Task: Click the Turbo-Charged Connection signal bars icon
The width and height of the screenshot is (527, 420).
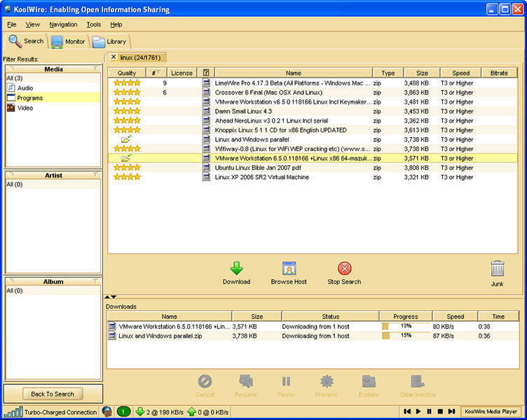Action: point(13,412)
